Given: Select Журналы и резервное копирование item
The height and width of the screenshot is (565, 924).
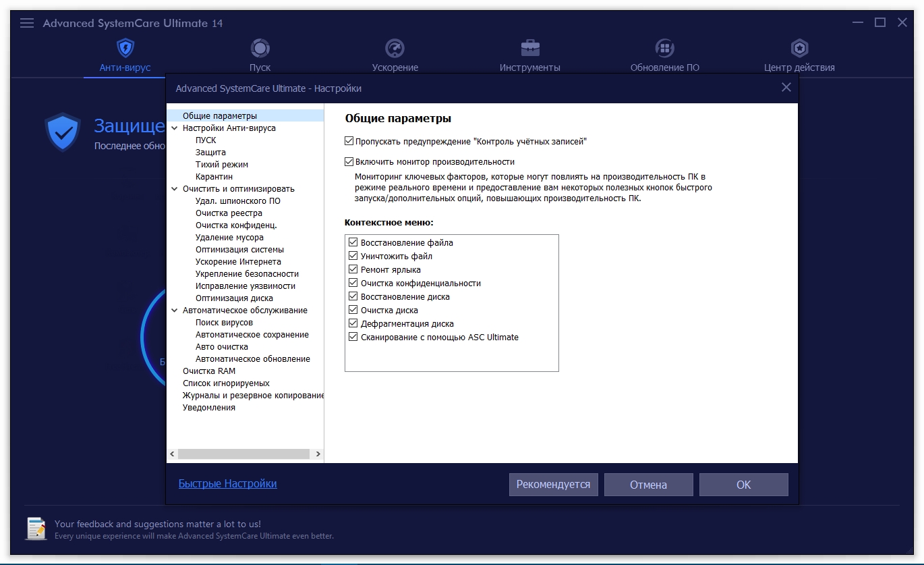Looking at the screenshot, I should point(253,395).
